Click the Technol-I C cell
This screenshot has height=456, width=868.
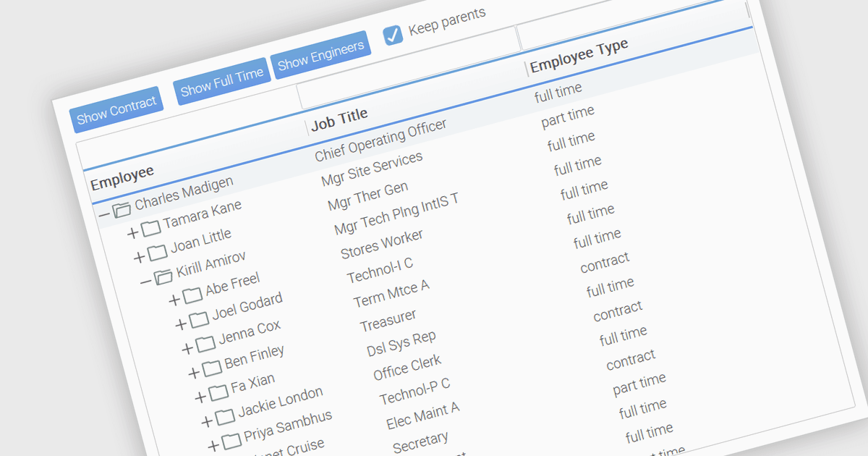pos(380,271)
